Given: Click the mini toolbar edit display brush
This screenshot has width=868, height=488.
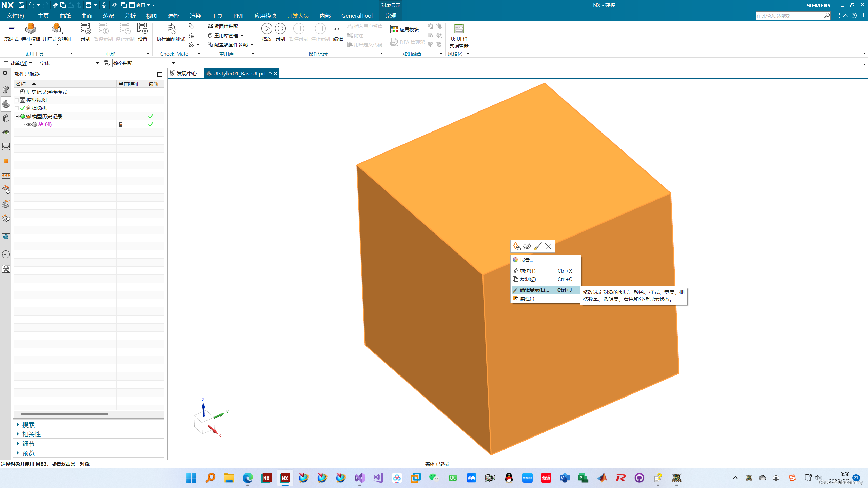Looking at the screenshot, I should [x=537, y=246].
